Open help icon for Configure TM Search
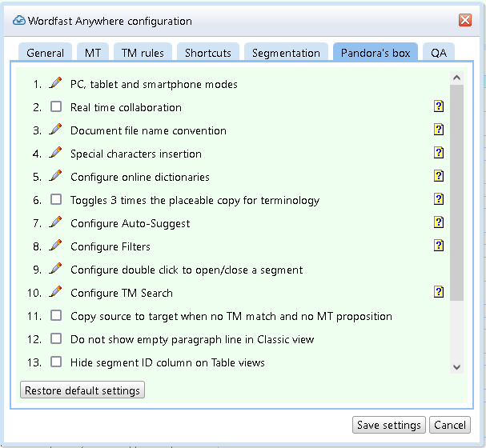 click(x=439, y=292)
